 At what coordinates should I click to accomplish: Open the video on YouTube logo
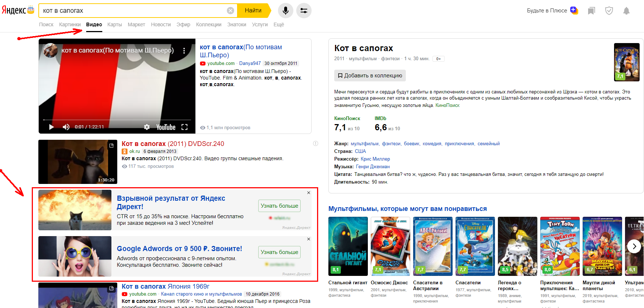pos(166,127)
